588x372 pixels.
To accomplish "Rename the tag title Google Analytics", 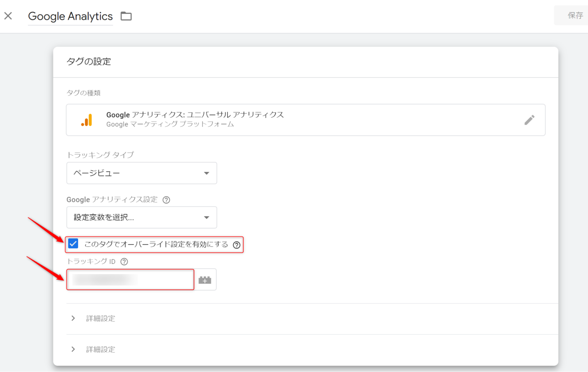I will point(70,16).
